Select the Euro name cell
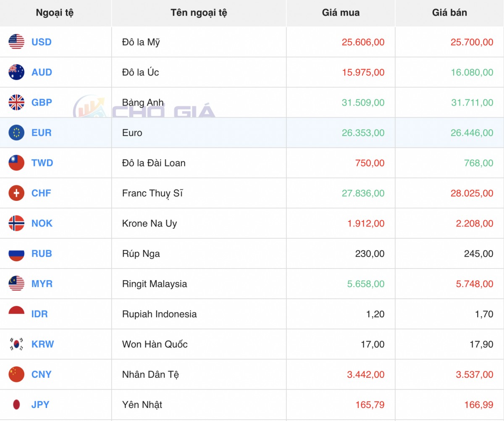The height and width of the screenshot is (421, 504). [x=132, y=133]
